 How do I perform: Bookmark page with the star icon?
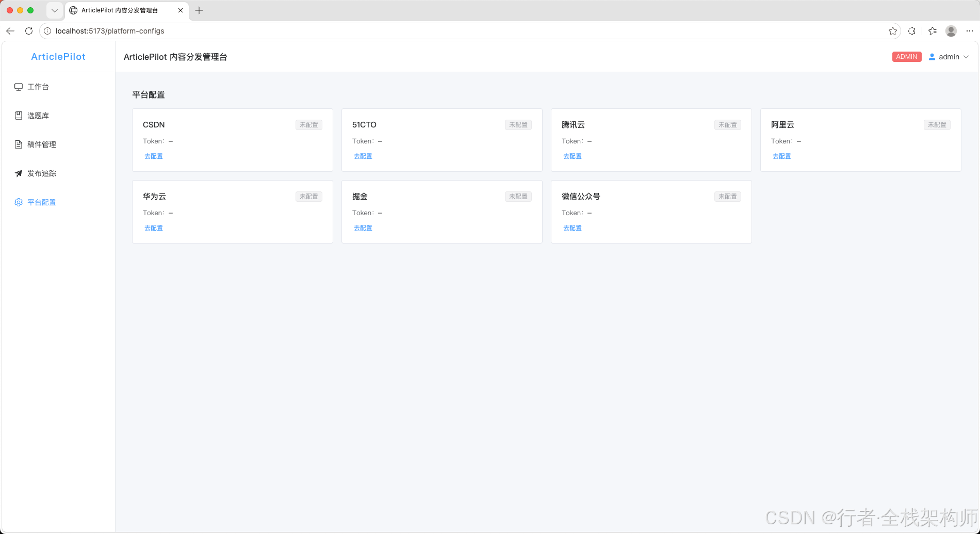pyautogui.click(x=893, y=31)
